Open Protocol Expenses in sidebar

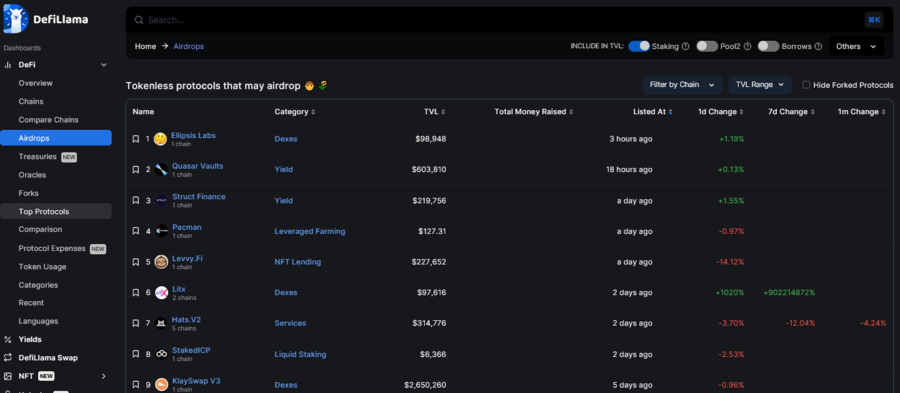pyautogui.click(x=52, y=248)
